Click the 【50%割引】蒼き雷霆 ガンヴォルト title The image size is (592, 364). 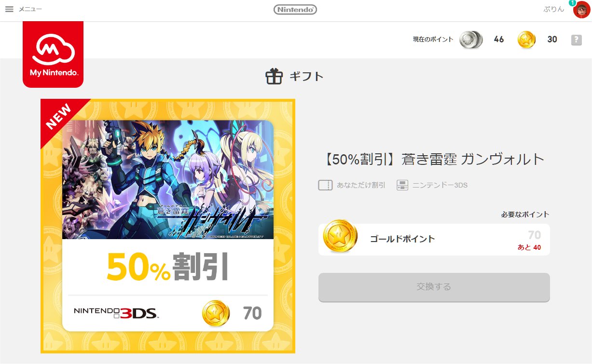(432, 160)
